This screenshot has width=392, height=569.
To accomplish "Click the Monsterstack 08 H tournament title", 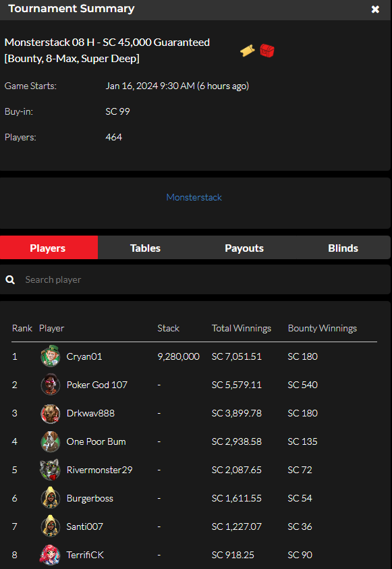I will pos(107,51).
